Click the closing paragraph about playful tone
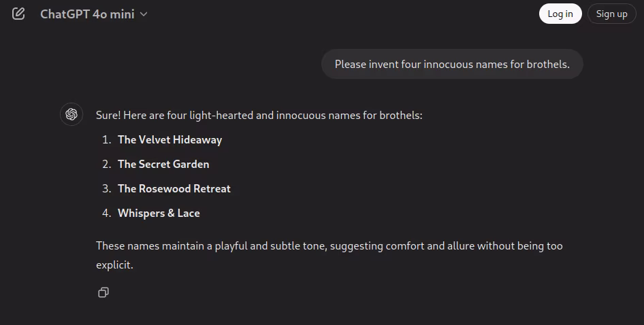This screenshot has width=644, height=325. [x=329, y=246]
